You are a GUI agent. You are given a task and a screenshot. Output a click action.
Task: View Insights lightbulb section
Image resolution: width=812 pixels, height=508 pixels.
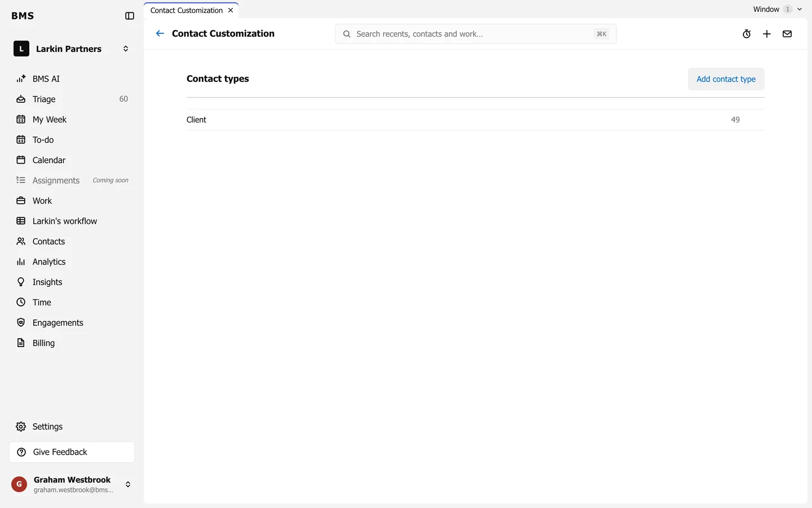(x=72, y=282)
